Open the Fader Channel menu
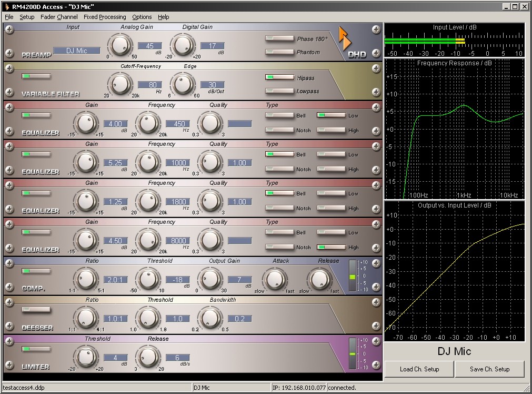Screen dimensions: 532x394 59,17
